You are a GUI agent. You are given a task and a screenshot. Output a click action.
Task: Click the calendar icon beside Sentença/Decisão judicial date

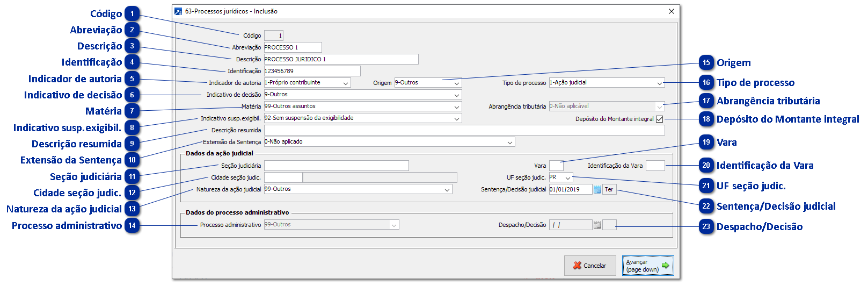coord(597,189)
